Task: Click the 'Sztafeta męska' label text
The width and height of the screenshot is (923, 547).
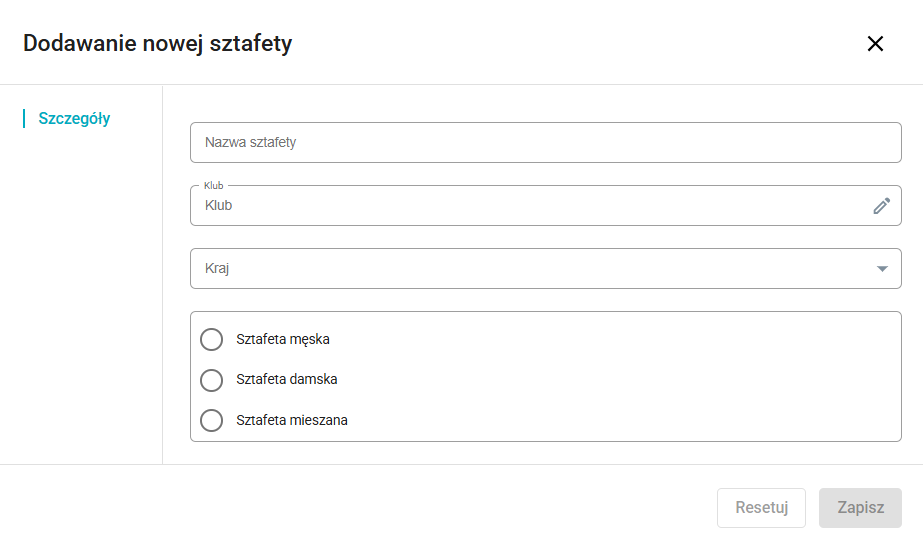Action: [x=283, y=340]
